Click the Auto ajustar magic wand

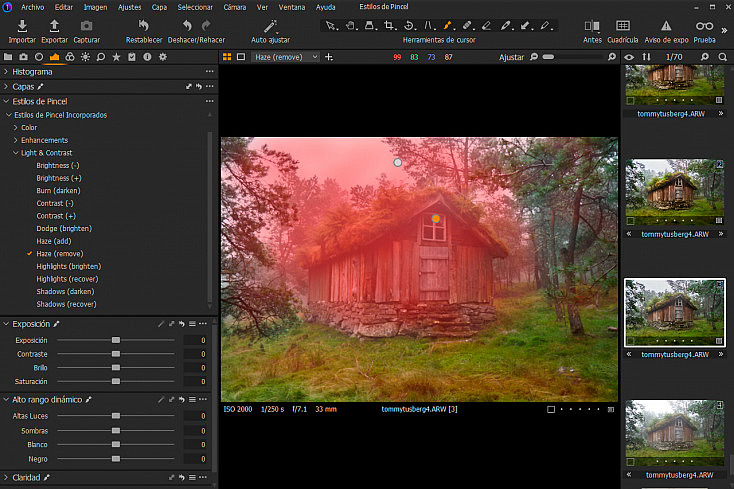[270, 31]
